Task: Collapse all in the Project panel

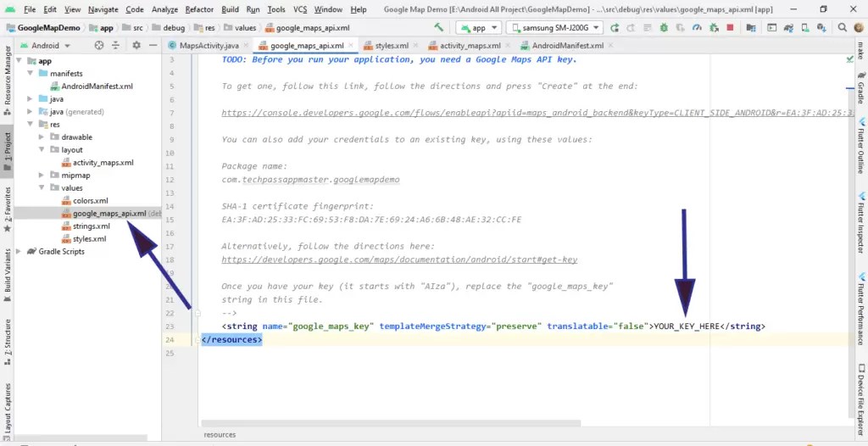Action: coord(115,46)
